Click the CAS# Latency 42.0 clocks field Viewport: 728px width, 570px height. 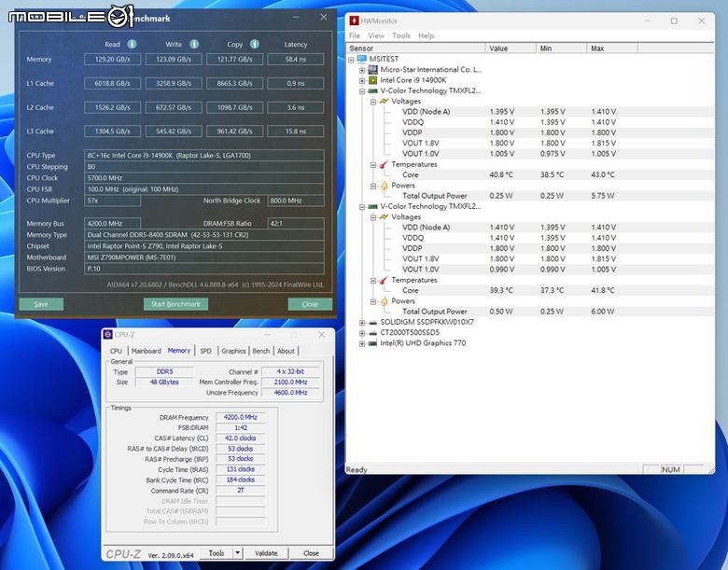pos(241,438)
